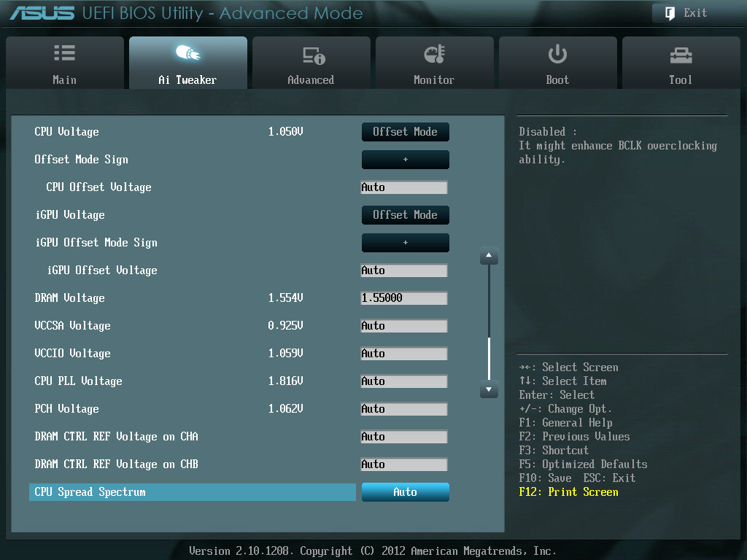Click the VCCSA 0.925V reading

[x=286, y=326]
